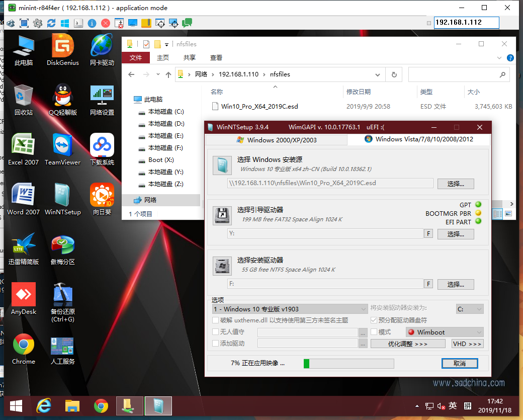The height and width of the screenshot is (420, 523).
Task: Open 备份还原 desktop icon
Action: 63,302
